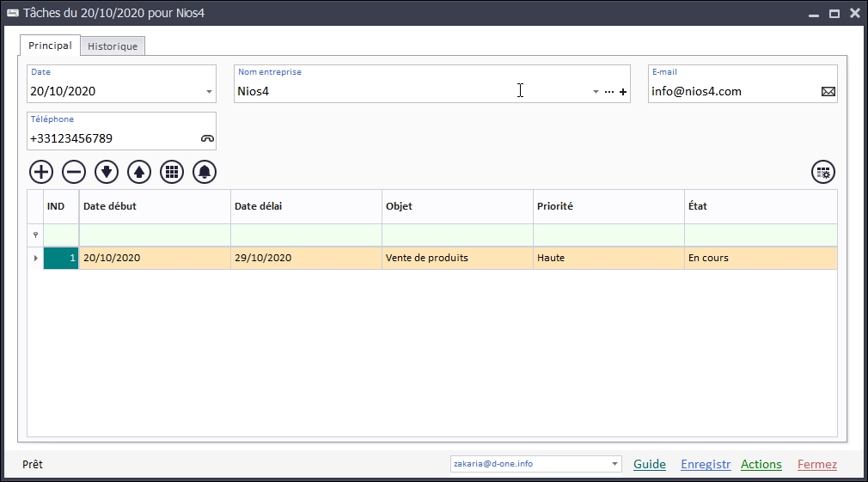Screen dimensions: 868x482
Task: Open the grid view icon
Action: pos(172,172)
